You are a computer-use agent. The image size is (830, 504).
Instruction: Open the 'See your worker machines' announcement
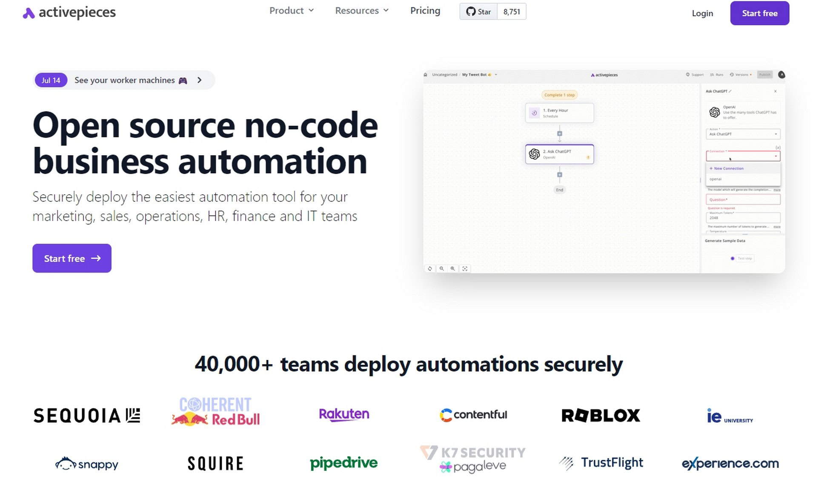[x=124, y=80]
